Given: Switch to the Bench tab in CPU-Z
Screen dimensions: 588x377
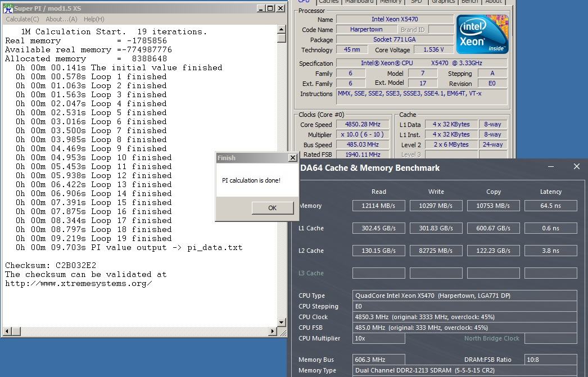Looking at the screenshot, I should tap(469, 2).
